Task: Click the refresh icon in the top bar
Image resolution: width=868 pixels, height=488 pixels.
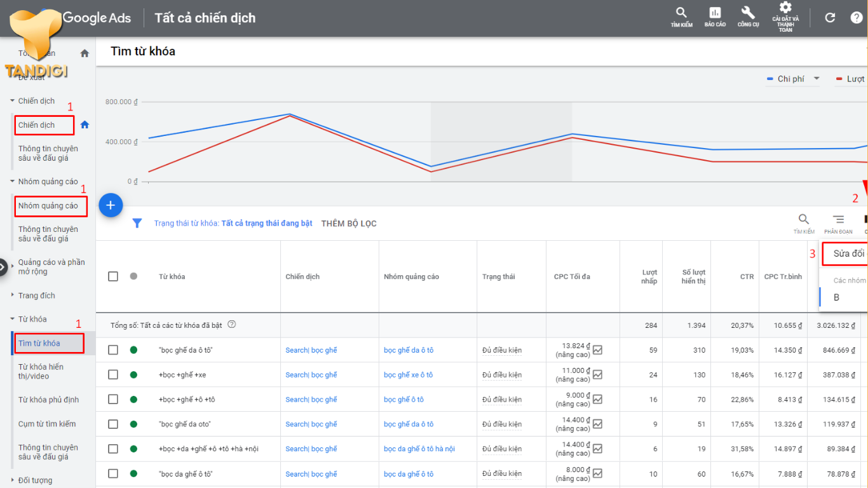Action: pos(830,18)
